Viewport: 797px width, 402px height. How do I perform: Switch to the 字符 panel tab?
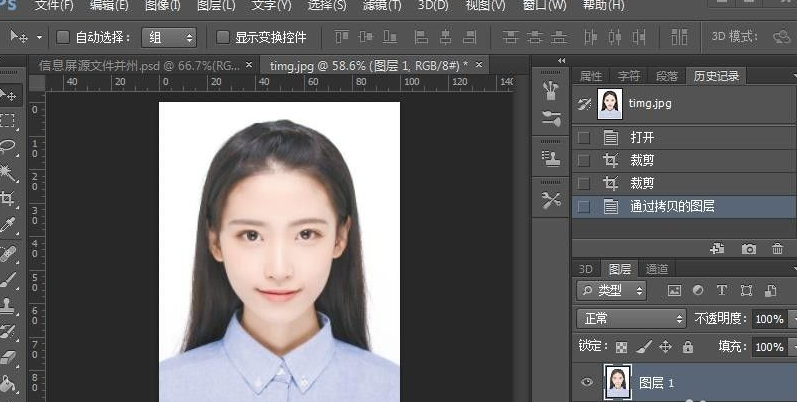coord(629,76)
